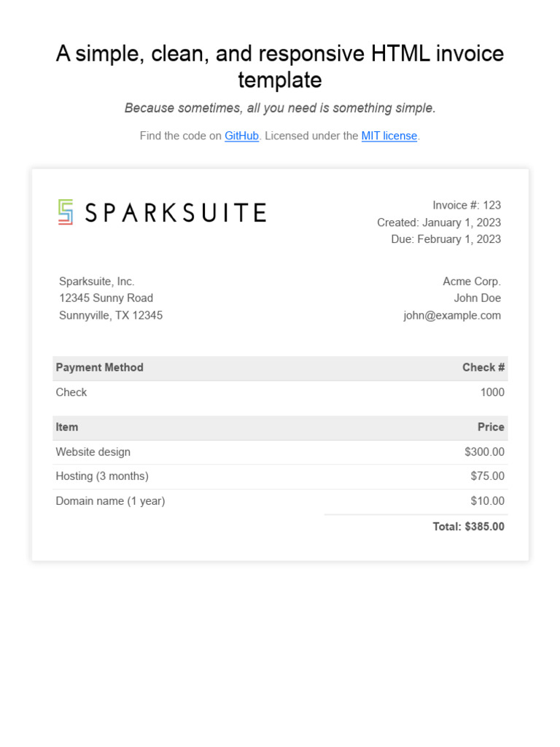The height and width of the screenshot is (747, 560).
Task: Open the GitHub link
Action: tap(241, 136)
